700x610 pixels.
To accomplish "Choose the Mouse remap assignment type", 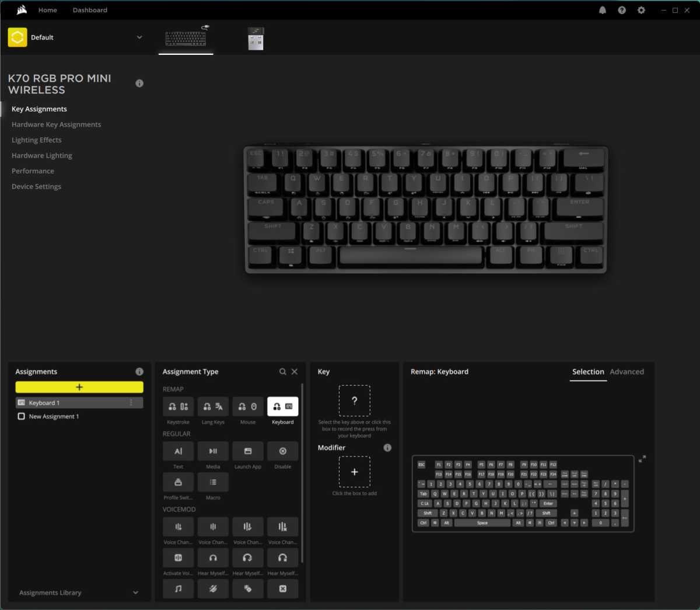I will 248,406.
